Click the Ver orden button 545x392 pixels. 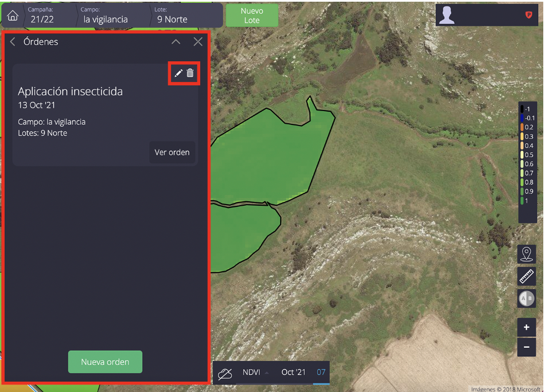tap(172, 152)
